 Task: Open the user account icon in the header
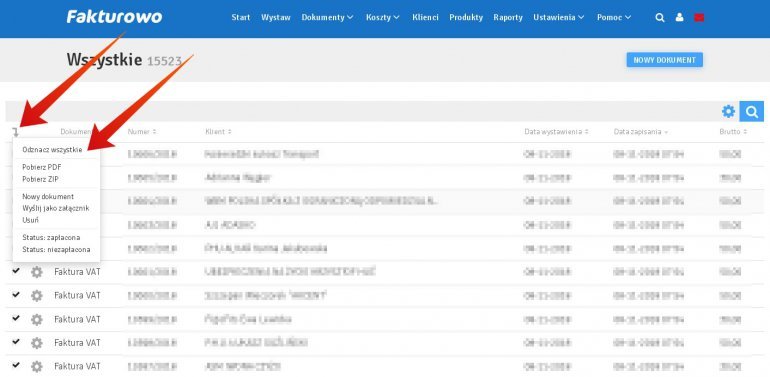coord(680,18)
